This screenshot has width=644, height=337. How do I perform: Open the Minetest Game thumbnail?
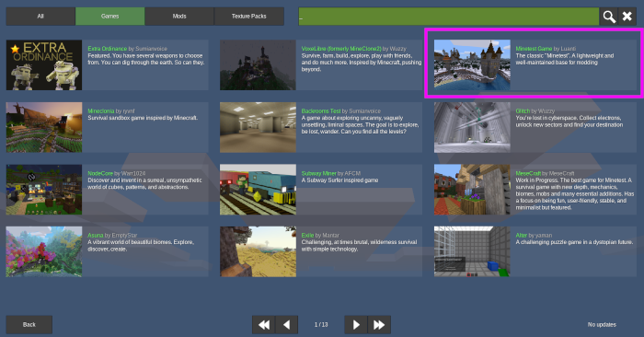[472, 65]
